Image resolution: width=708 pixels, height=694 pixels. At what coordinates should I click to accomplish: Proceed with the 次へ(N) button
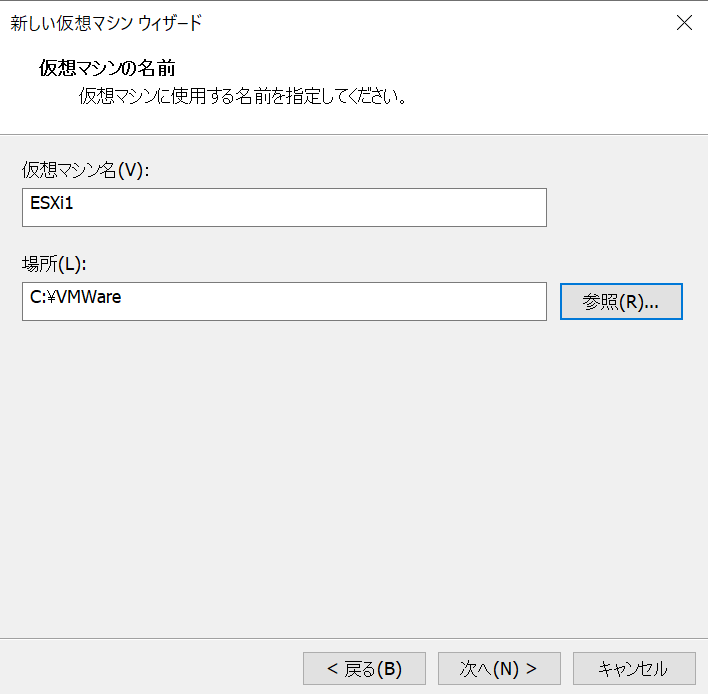point(499,668)
